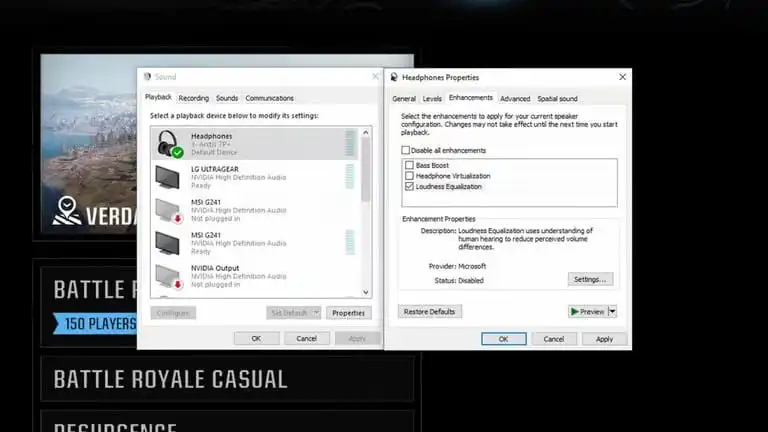Click the Verdansk map location pin icon

tap(67, 211)
